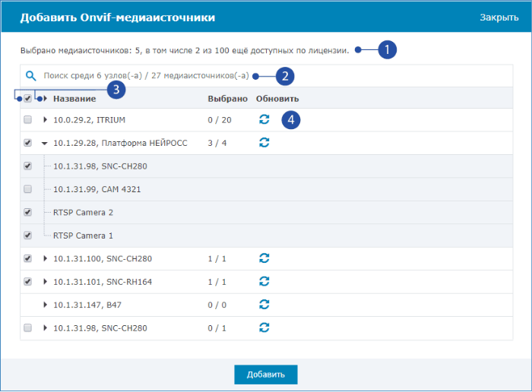The width and height of the screenshot is (532, 392).
Task: Click the Добавить button
Action: pyautogui.click(x=266, y=375)
